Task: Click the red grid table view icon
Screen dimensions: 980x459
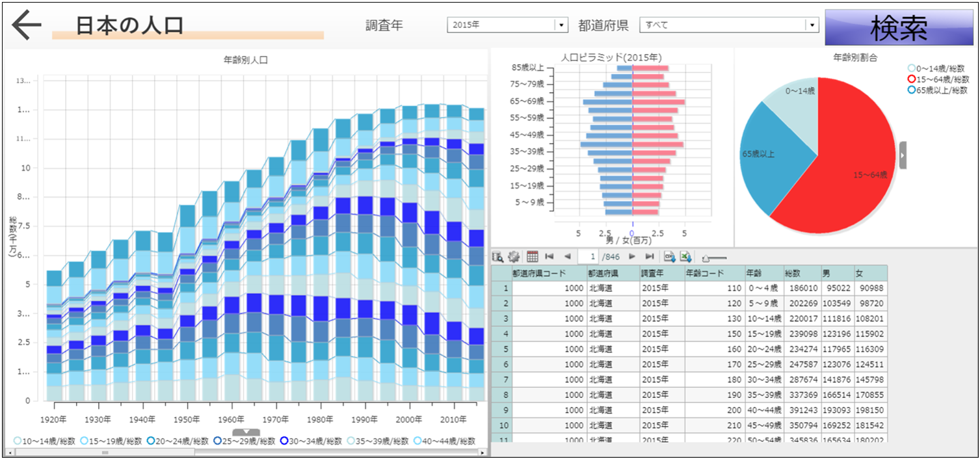Action: pyautogui.click(x=532, y=257)
